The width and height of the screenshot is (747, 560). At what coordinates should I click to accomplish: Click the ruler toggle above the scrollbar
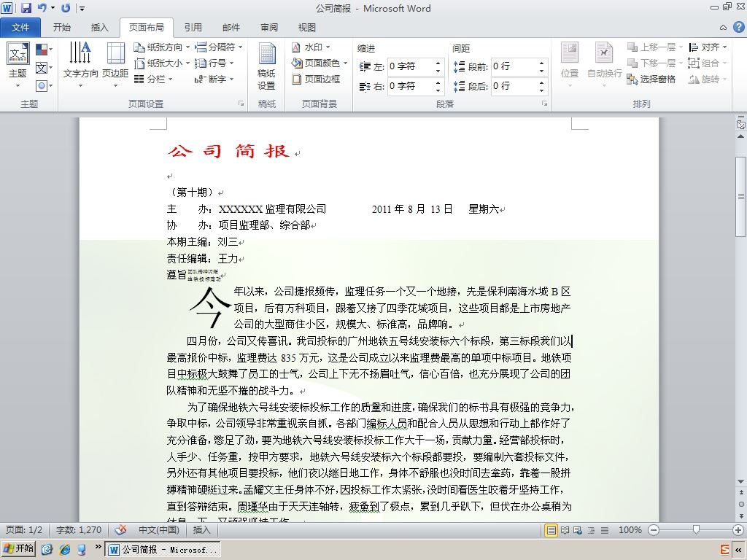pos(741,125)
